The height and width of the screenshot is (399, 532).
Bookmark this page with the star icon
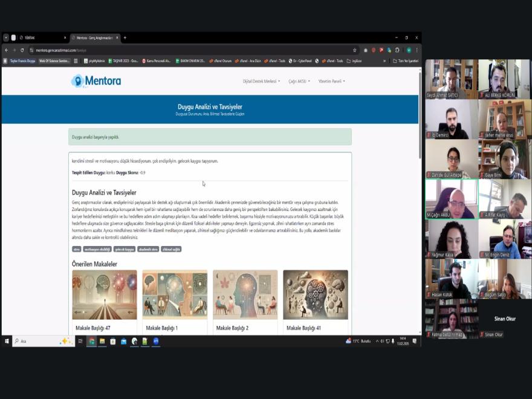(355, 50)
